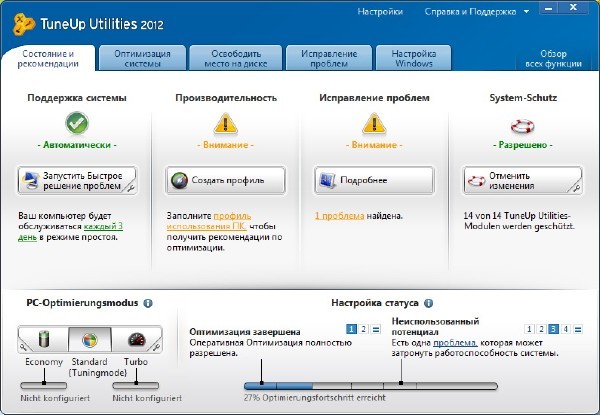Click Внимание label under Исправление проблем
The image size is (600, 415).
[374, 145]
